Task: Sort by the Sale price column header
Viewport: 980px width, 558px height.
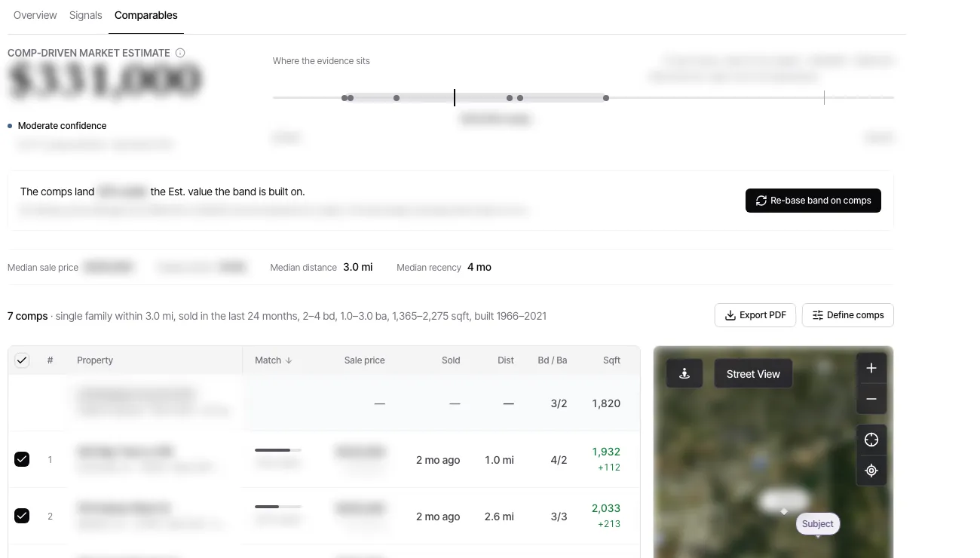Action: 365,360
